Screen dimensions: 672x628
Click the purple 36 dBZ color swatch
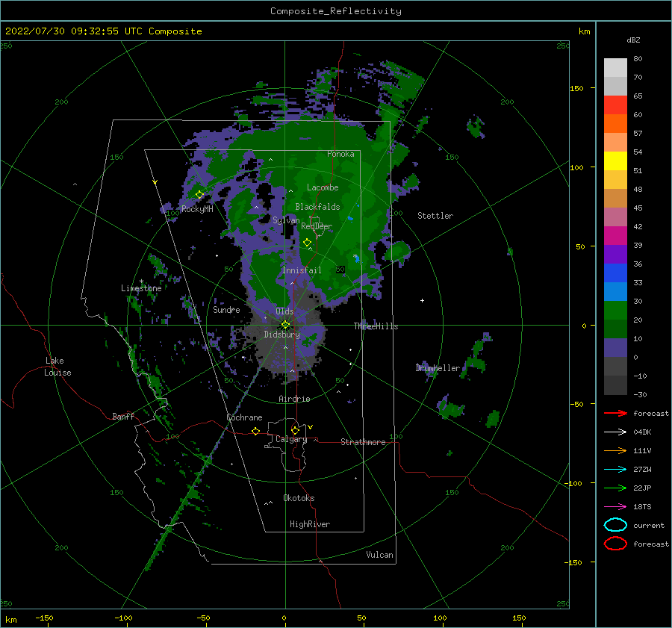[615, 254]
